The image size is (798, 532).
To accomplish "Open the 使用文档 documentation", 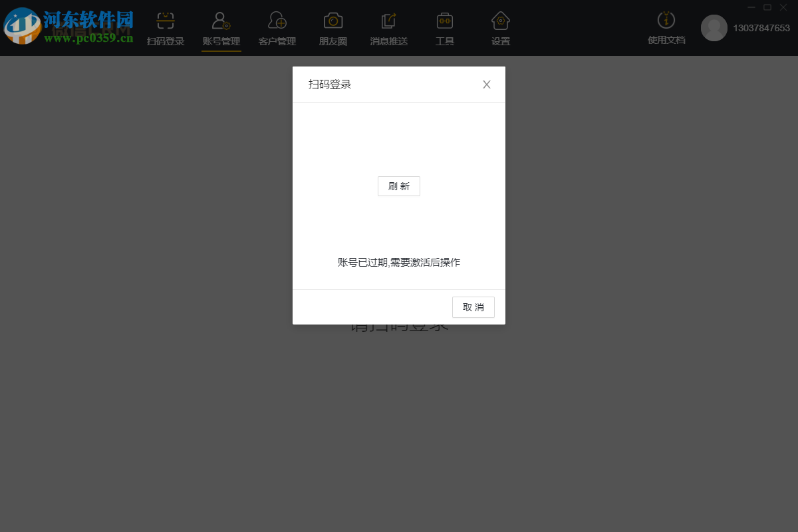I will point(666,28).
